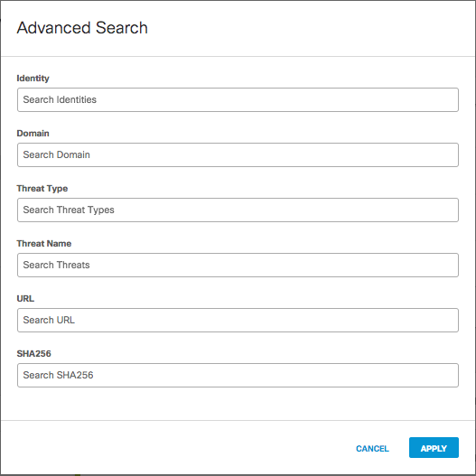Focus the Search Domain text box

238,154
